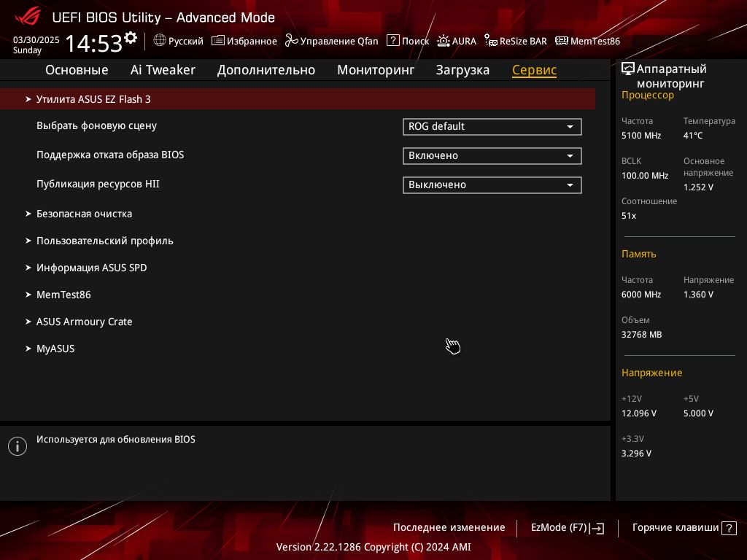The image size is (747, 560).
Task: Click the Избранное text label
Action: pos(252,42)
